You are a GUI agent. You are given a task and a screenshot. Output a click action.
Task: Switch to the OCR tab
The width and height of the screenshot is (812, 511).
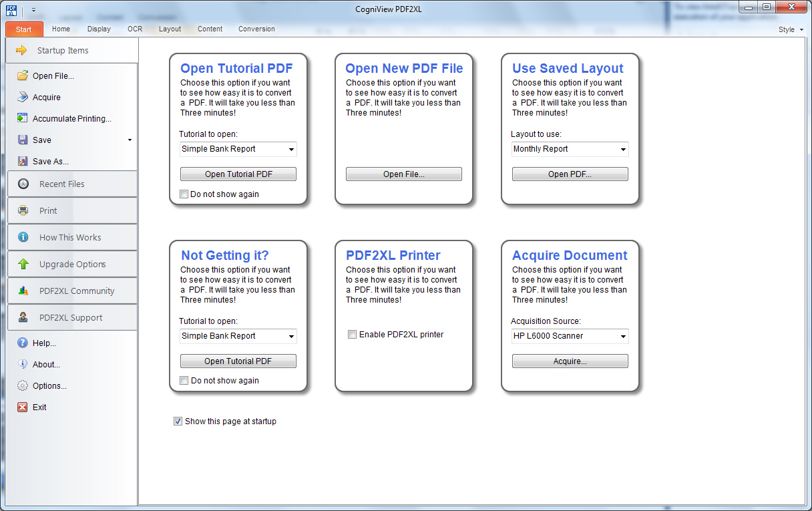point(135,29)
